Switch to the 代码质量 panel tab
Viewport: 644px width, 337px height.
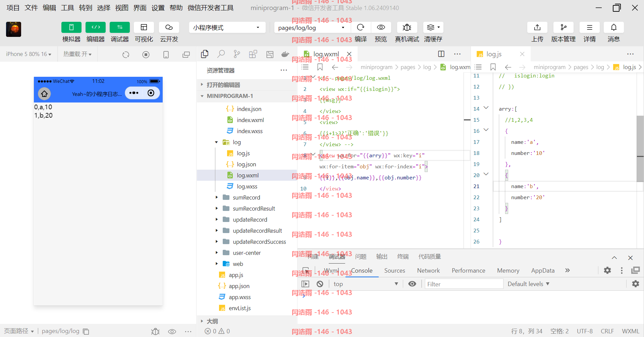(429, 257)
